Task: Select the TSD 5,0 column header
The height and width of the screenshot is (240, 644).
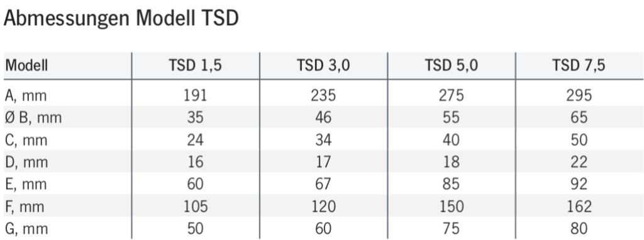Action: (x=452, y=66)
